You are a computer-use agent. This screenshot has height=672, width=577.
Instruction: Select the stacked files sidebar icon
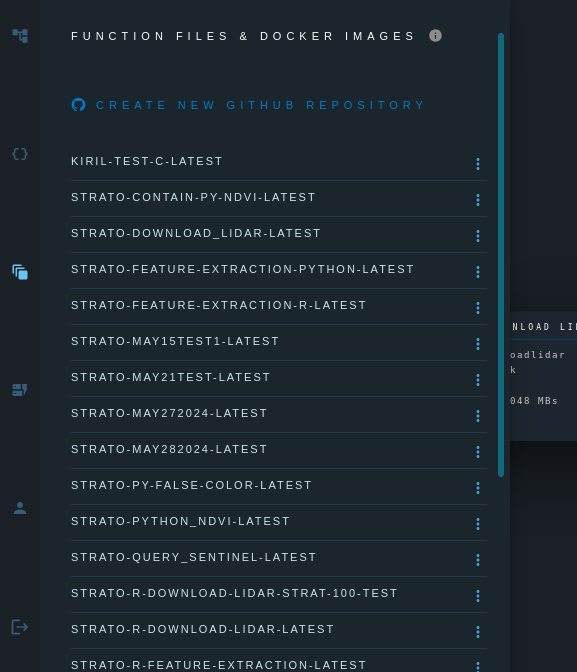20,272
